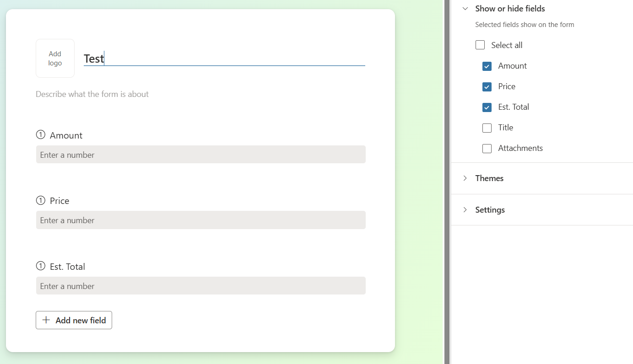Expand the Themes section
The image size is (633, 364).
[x=489, y=178]
